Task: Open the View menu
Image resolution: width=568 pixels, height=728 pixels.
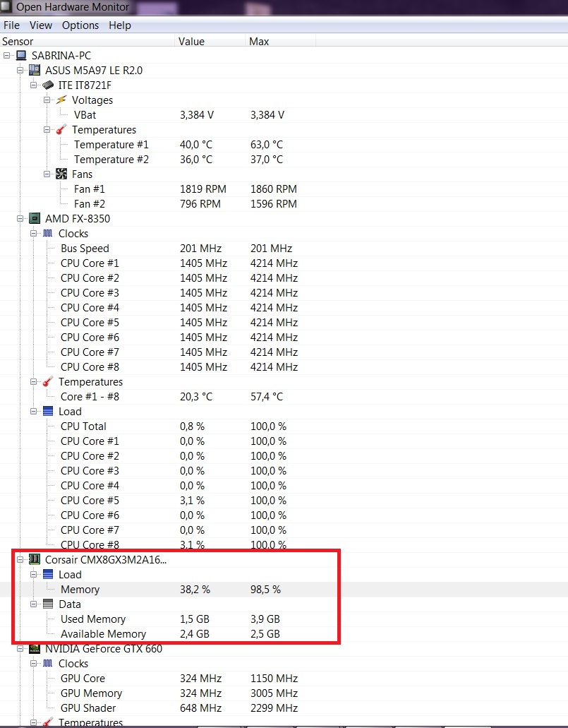Action: [x=41, y=25]
